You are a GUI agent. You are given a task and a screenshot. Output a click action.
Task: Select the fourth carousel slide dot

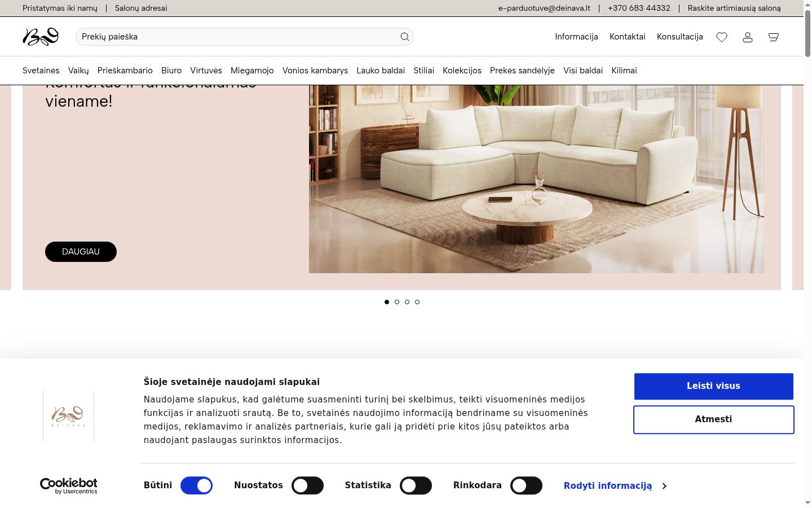[417, 302]
